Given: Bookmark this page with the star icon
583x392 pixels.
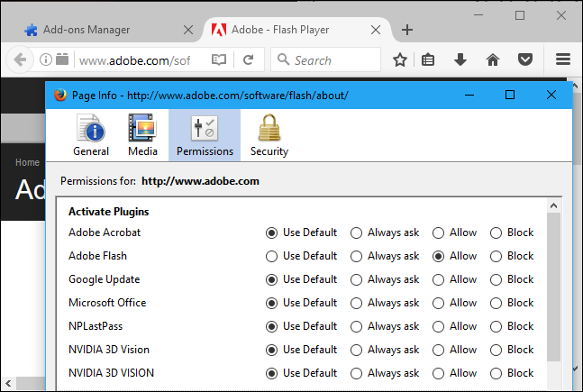Looking at the screenshot, I should pos(401,60).
